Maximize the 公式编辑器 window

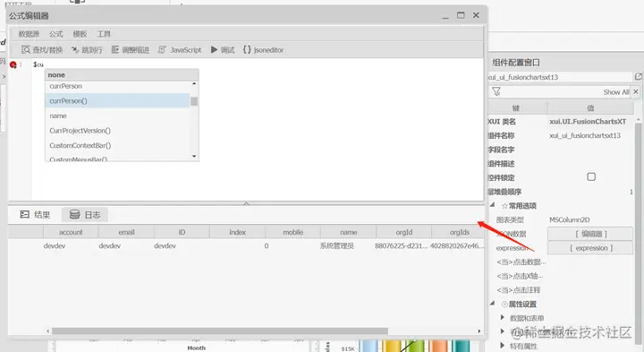click(x=461, y=15)
